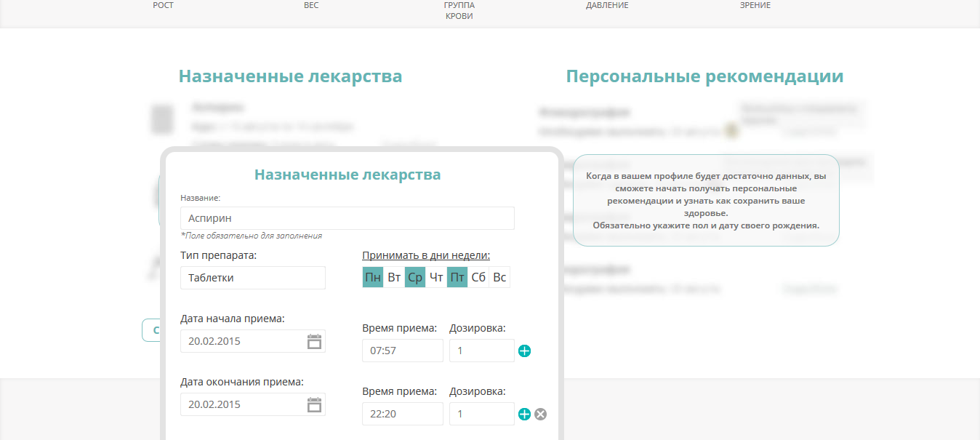
Task: Click the Название field with Аспирин
Action: coord(347,218)
